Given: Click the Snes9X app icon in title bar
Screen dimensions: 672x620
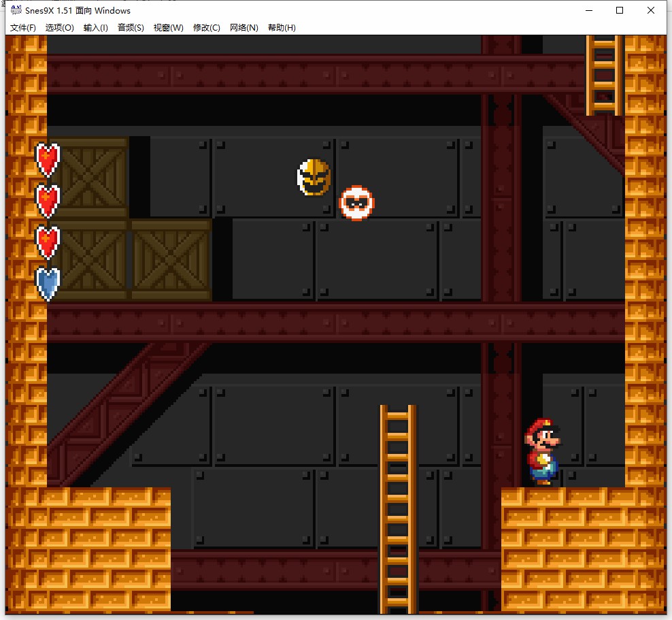Looking at the screenshot, I should [x=16, y=10].
